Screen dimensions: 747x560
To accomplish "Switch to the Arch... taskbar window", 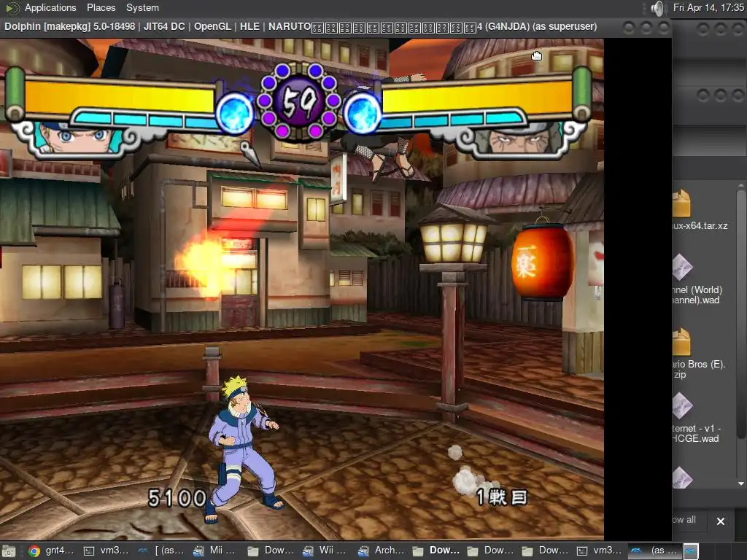I will click(x=379, y=551).
